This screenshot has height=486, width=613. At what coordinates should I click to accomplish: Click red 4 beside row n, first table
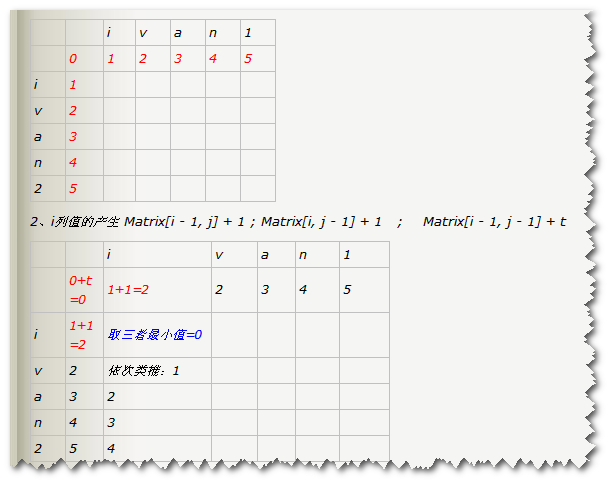(x=73, y=162)
